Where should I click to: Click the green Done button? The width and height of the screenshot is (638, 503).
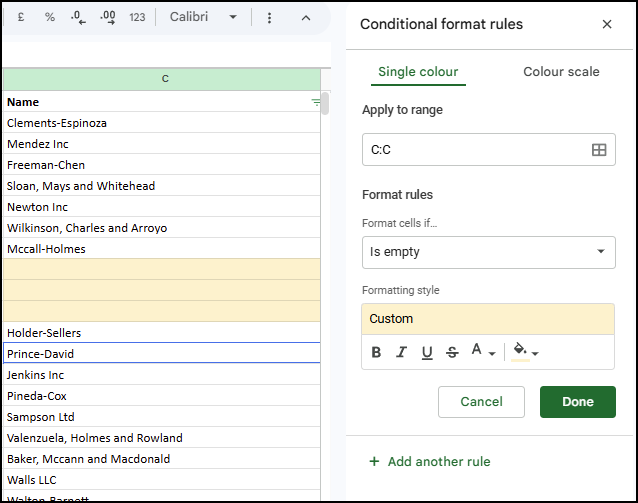pyautogui.click(x=578, y=402)
